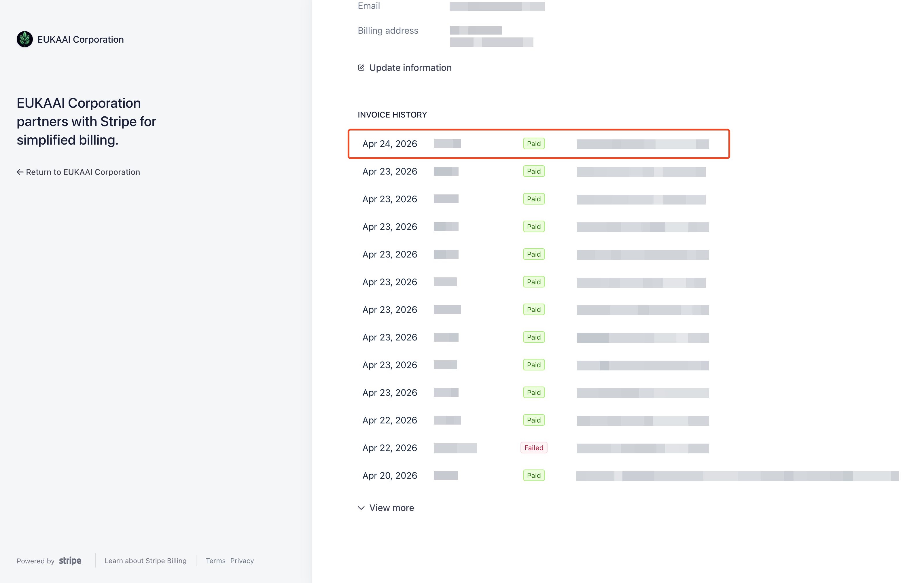Open the Update information link

click(404, 68)
